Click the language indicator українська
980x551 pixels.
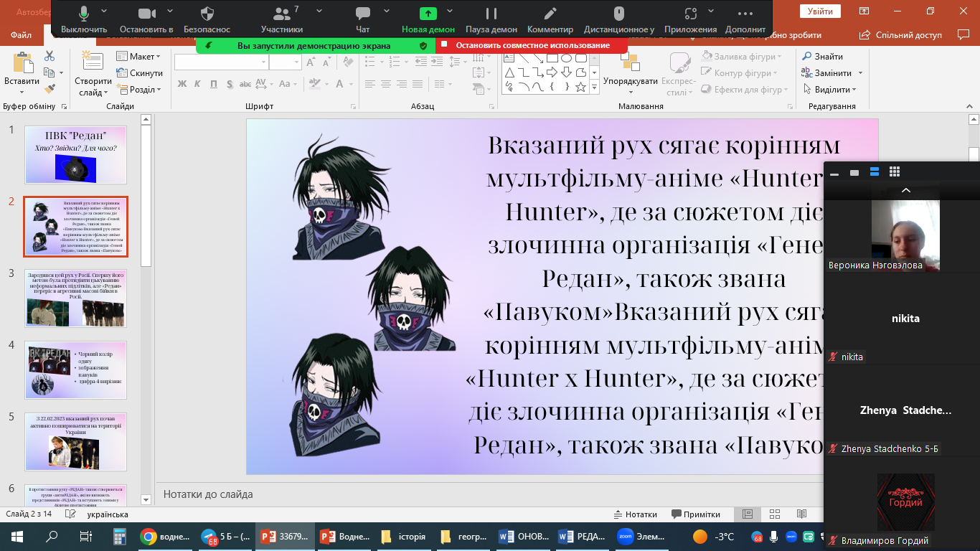pos(108,514)
